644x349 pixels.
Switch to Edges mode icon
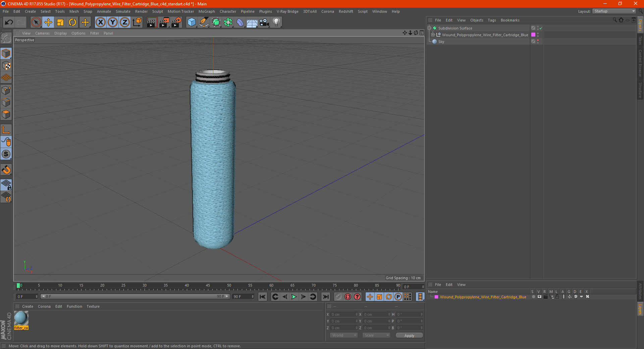click(x=6, y=102)
